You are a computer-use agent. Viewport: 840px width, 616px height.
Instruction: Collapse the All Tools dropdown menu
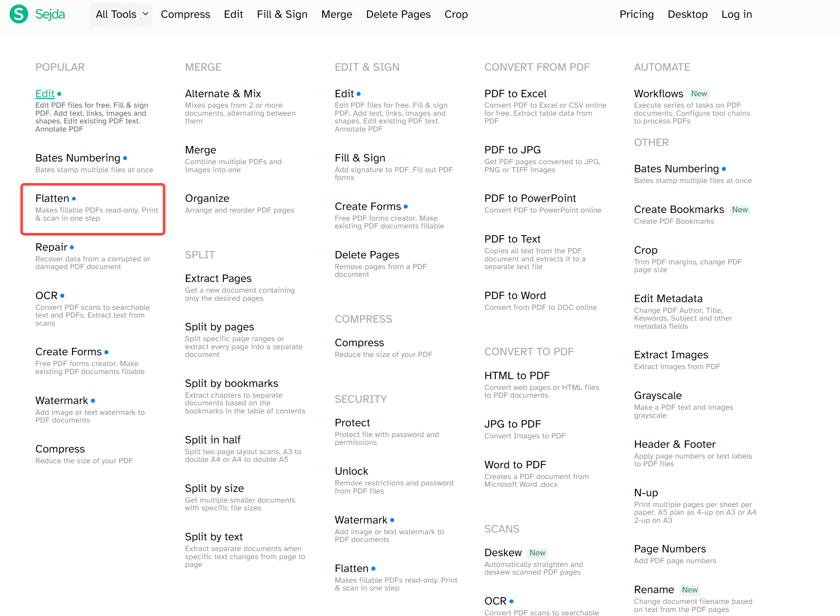tap(116, 14)
